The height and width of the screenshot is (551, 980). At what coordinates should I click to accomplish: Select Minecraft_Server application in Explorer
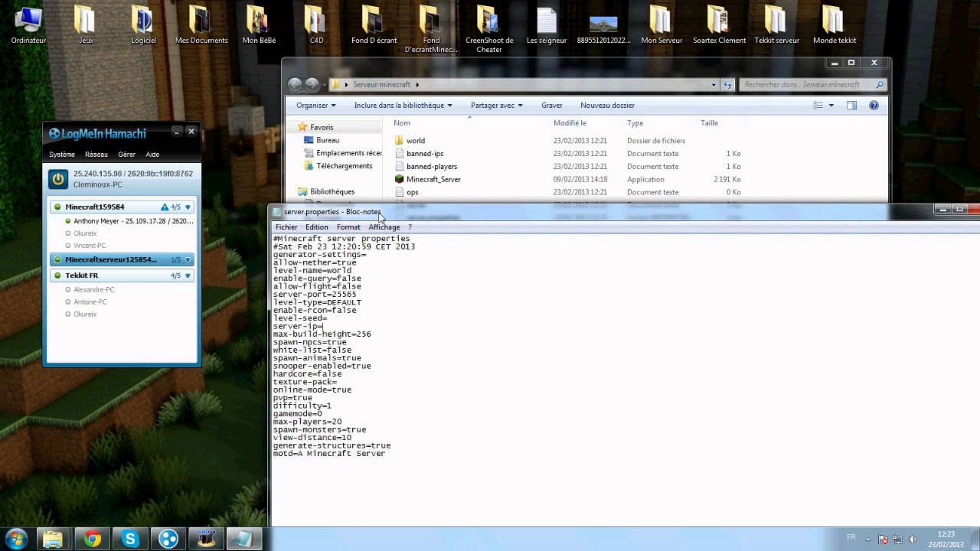pos(433,180)
